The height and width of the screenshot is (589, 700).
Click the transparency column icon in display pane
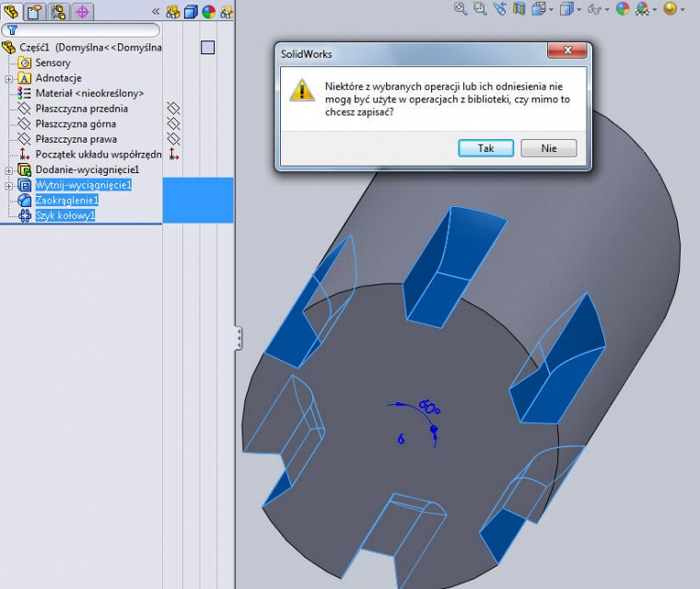(x=227, y=12)
